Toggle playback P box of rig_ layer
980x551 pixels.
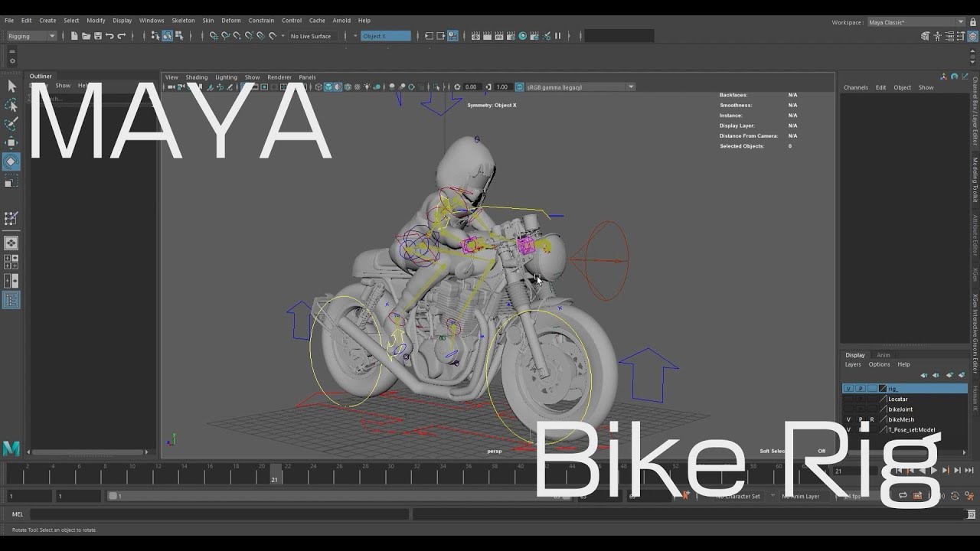click(x=860, y=389)
